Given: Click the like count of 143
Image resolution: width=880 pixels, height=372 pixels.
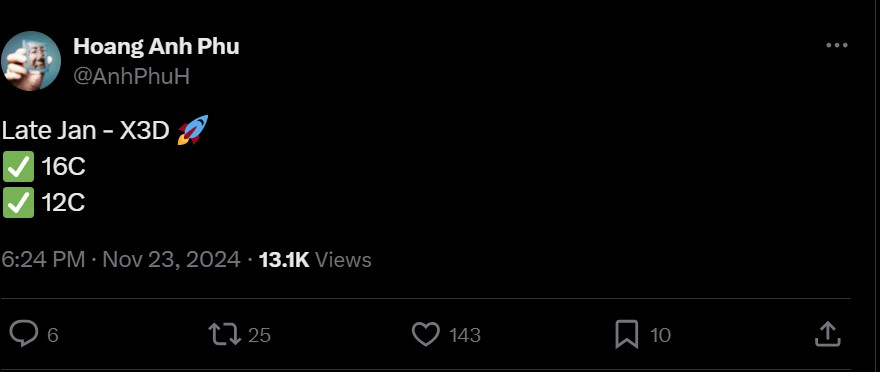Looking at the screenshot, I should pos(465,336).
